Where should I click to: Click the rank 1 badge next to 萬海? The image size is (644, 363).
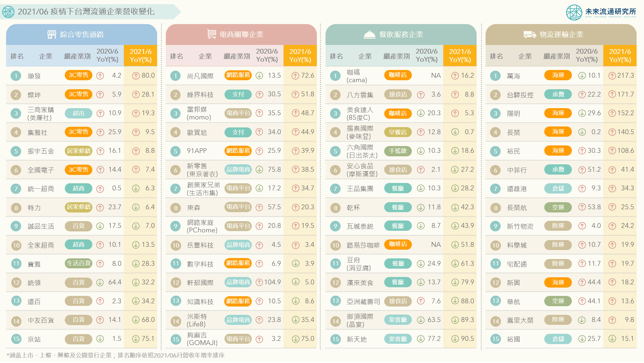(x=496, y=76)
